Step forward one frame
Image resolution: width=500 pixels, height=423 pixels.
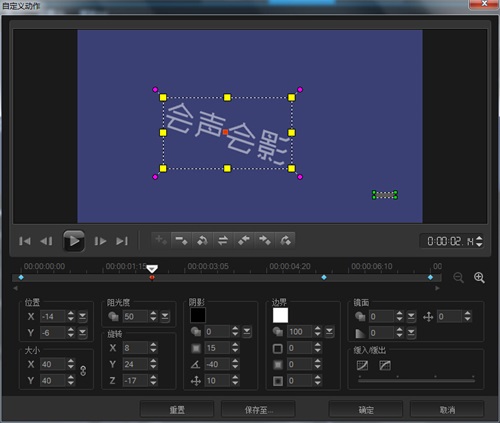pos(100,241)
